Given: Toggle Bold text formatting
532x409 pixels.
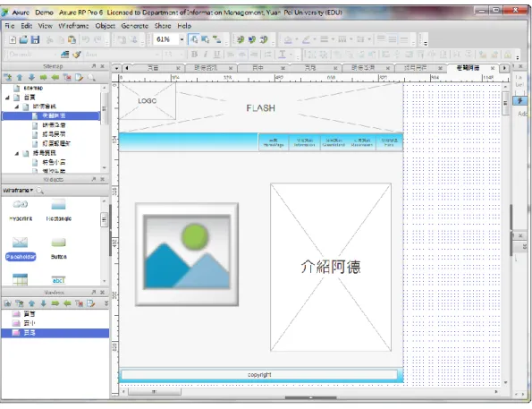Looking at the screenshot, I should click(x=194, y=55).
